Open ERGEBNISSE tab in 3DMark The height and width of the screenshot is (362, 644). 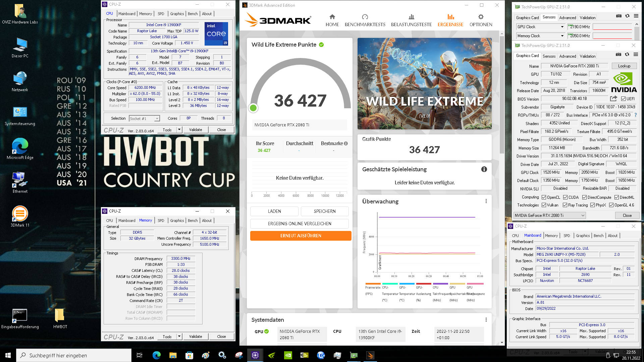tap(450, 20)
